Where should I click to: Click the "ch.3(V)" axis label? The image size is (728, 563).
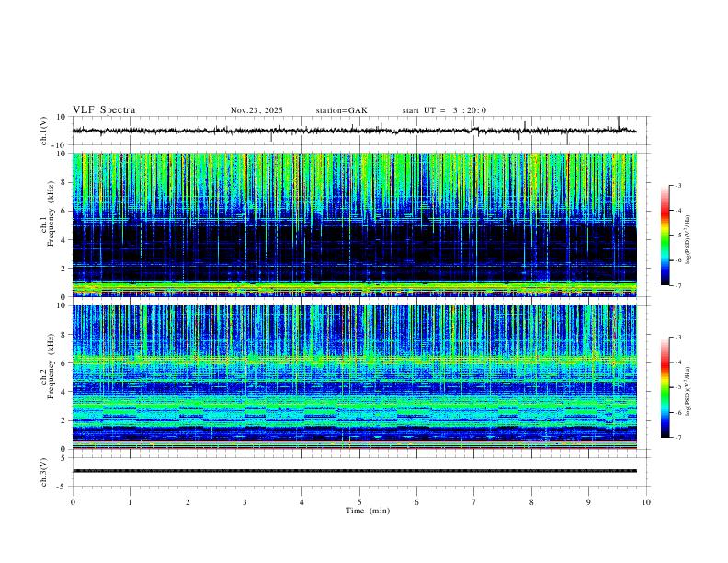click(x=43, y=472)
